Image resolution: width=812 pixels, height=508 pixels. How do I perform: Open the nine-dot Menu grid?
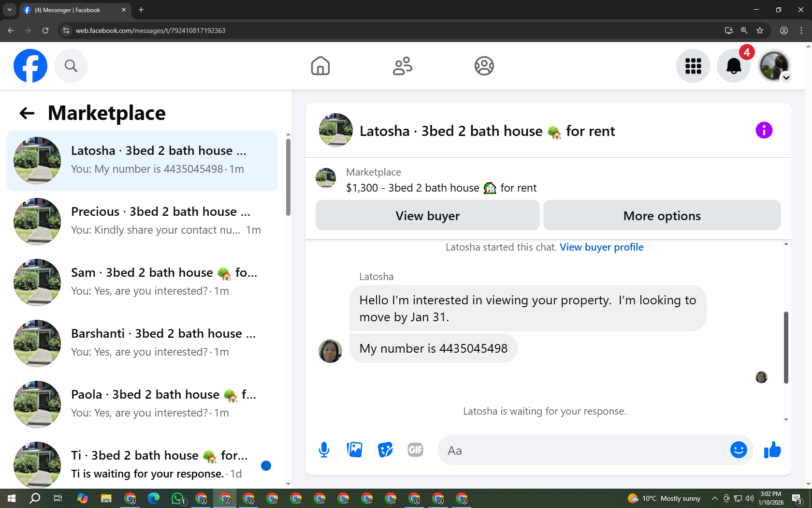(693, 66)
